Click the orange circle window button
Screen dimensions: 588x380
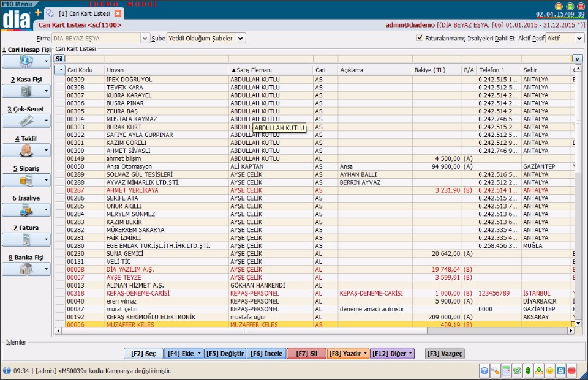[559, 6]
